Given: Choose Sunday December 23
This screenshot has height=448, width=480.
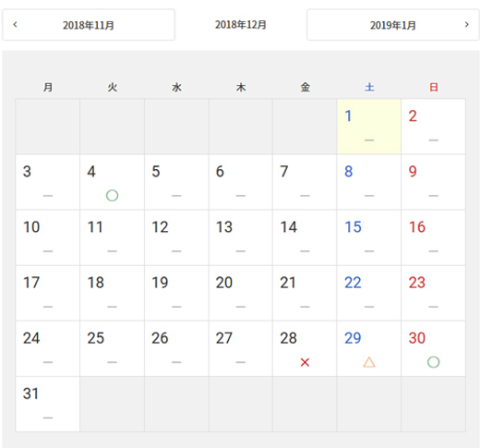Looking at the screenshot, I should click(x=433, y=293).
